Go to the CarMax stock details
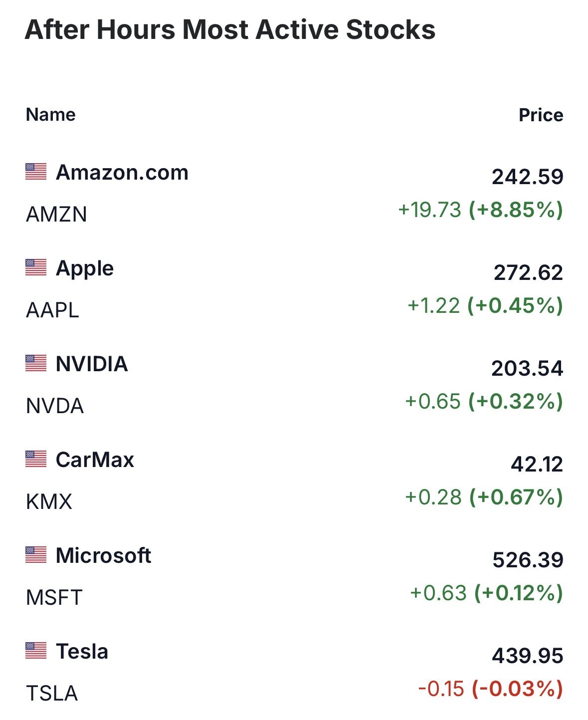588x720 pixels. pos(95,460)
